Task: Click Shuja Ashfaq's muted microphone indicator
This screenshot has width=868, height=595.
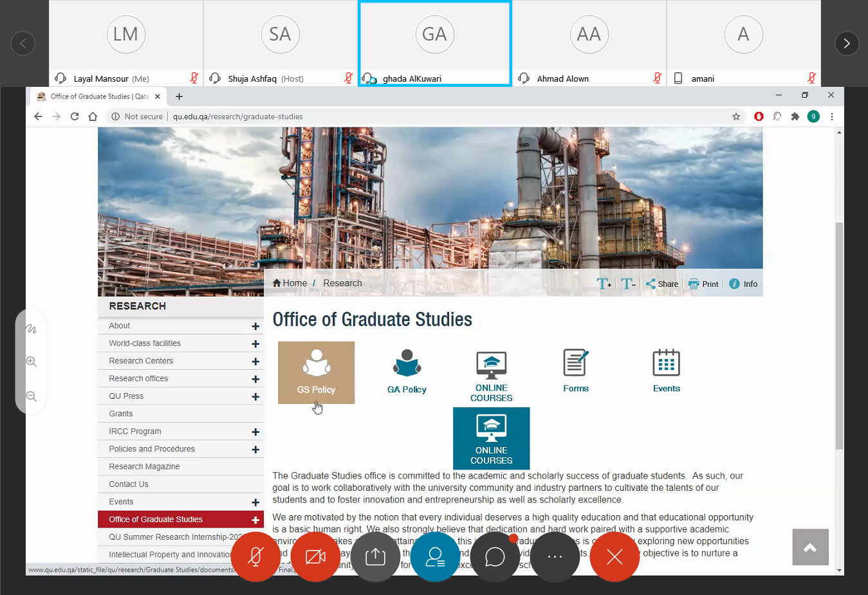Action: 348,78
